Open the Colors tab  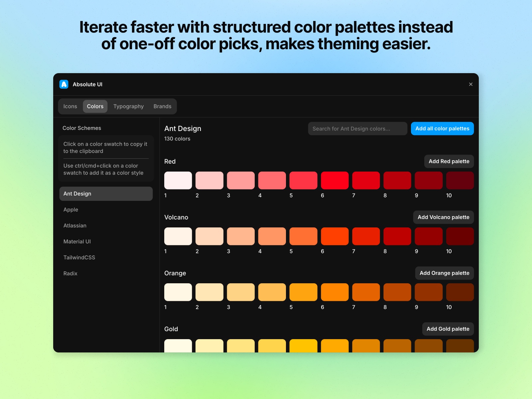click(95, 106)
